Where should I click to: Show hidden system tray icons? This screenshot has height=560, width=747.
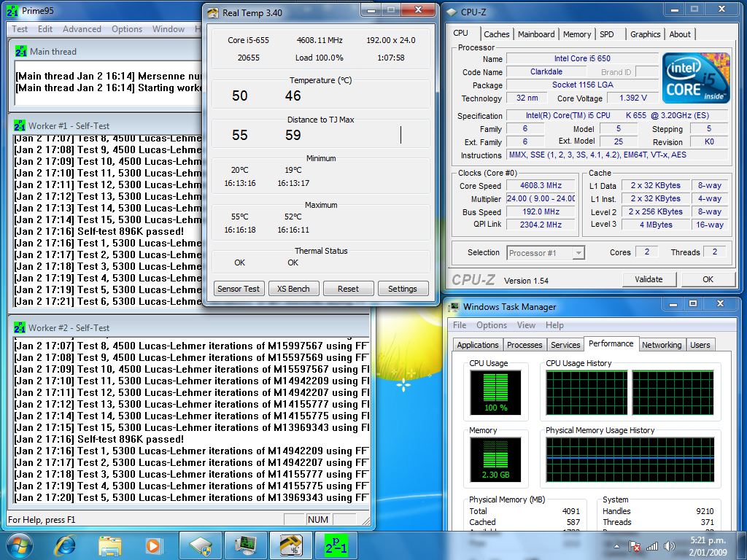[x=616, y=546]
